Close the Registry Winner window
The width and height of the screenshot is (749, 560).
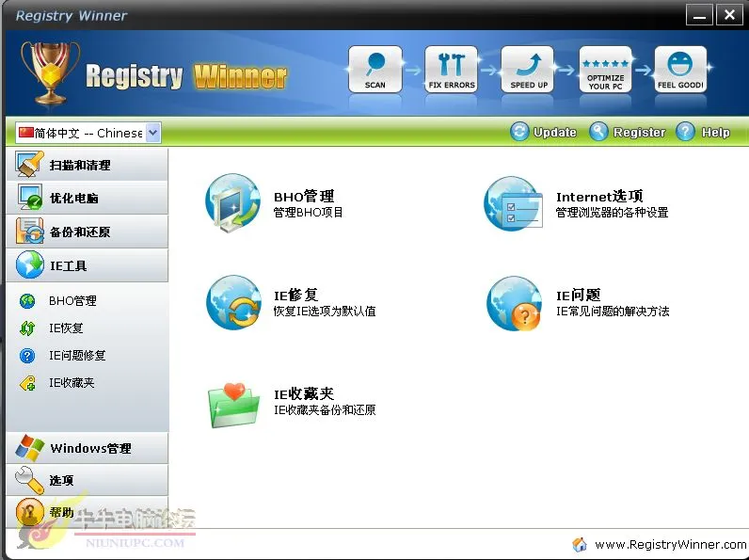click(x=729, y=15)
